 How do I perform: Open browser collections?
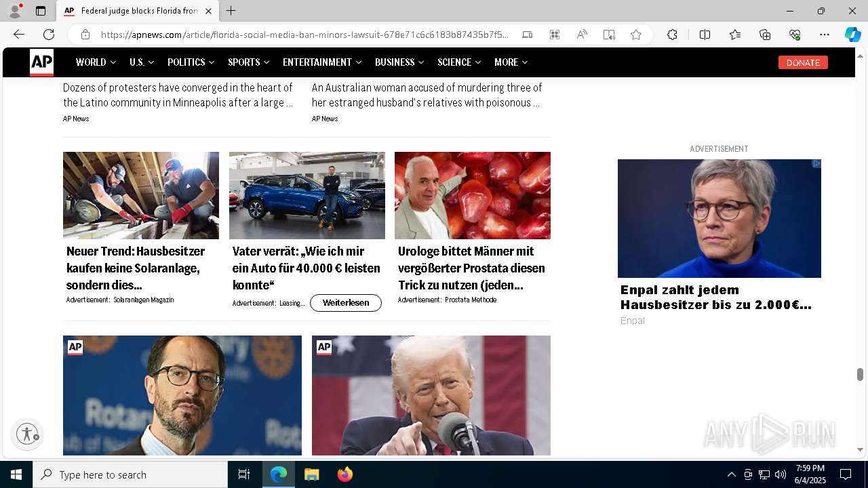pyautogui.click(x=765, y=35)
